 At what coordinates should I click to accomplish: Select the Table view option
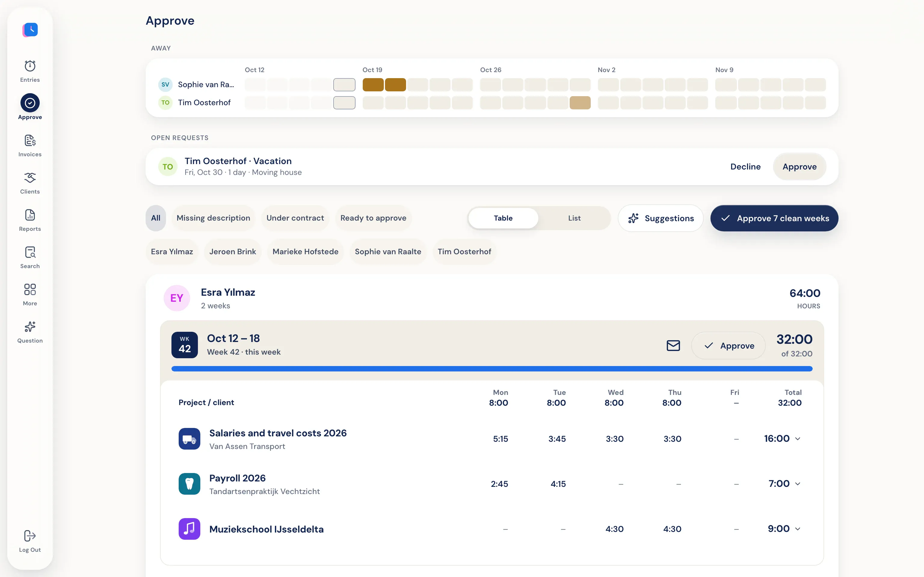tap(503, 218)
